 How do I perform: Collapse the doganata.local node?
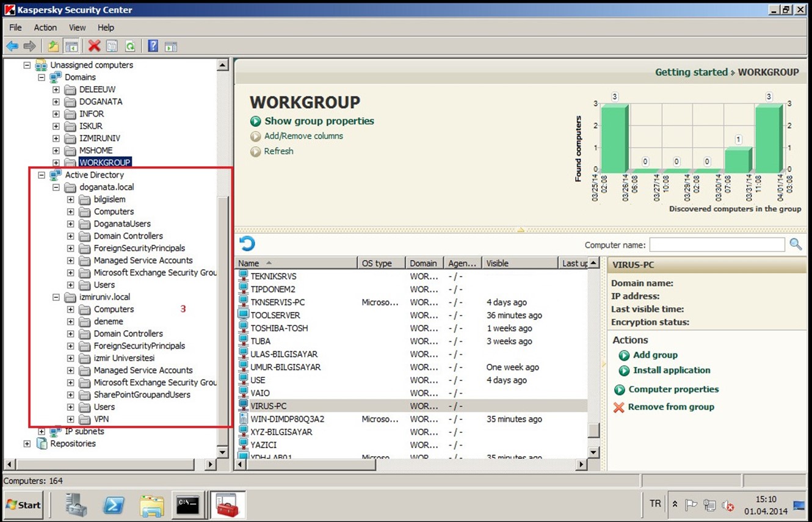point(56,187)
